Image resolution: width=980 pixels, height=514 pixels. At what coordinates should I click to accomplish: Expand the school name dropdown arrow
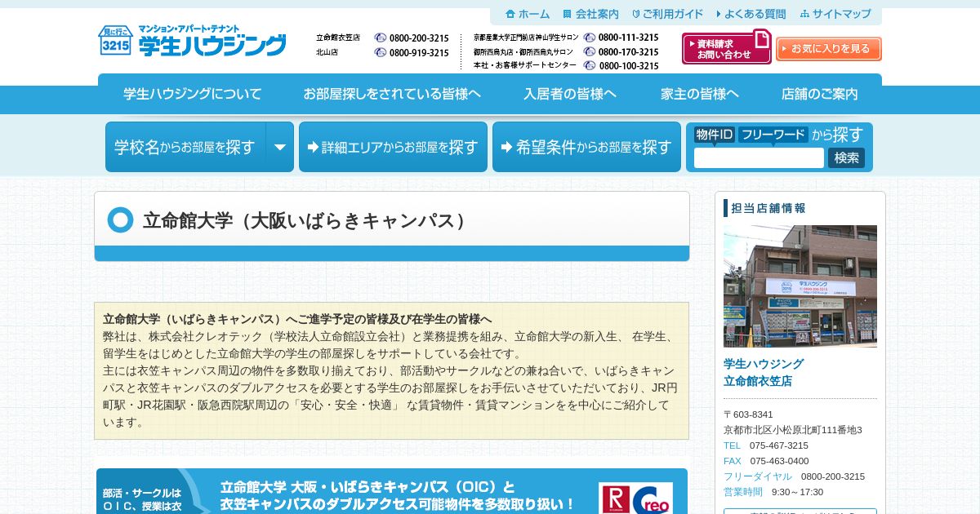point(280,147)
